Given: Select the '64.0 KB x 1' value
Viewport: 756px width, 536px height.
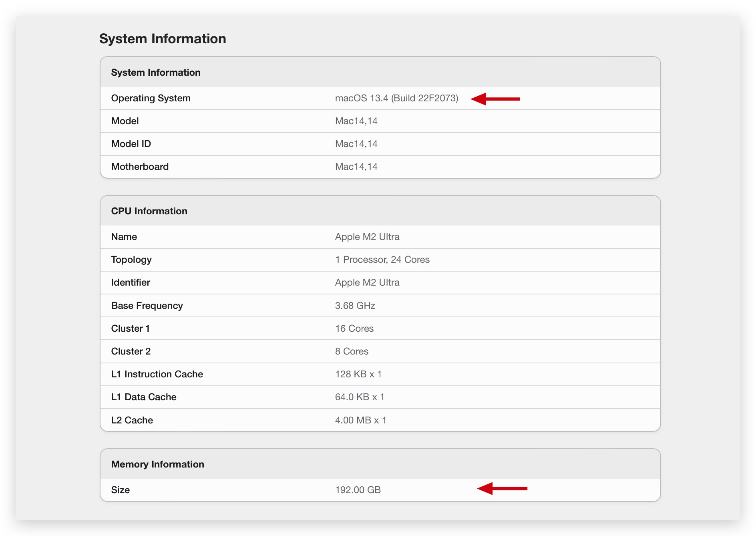Looking at the screenshot, I should click(360, 397).
